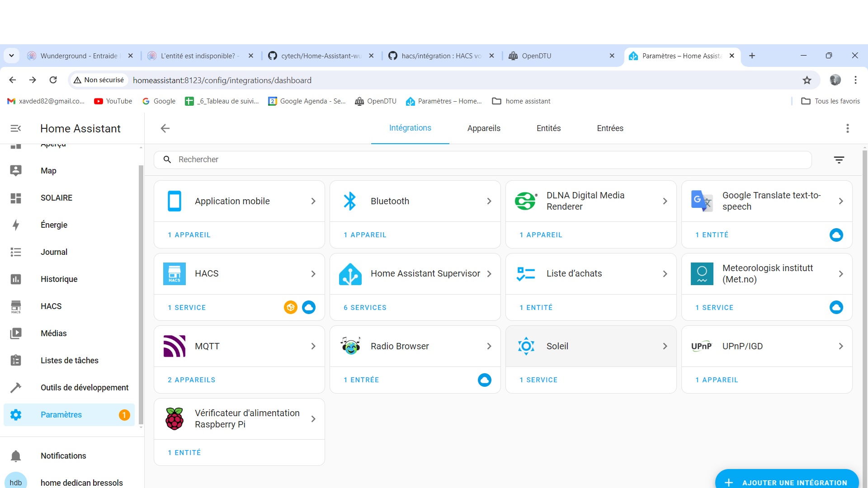Open the Énergie lightning bolt icon
Viewport: 868px width, 488px height.
click(16, 225)
